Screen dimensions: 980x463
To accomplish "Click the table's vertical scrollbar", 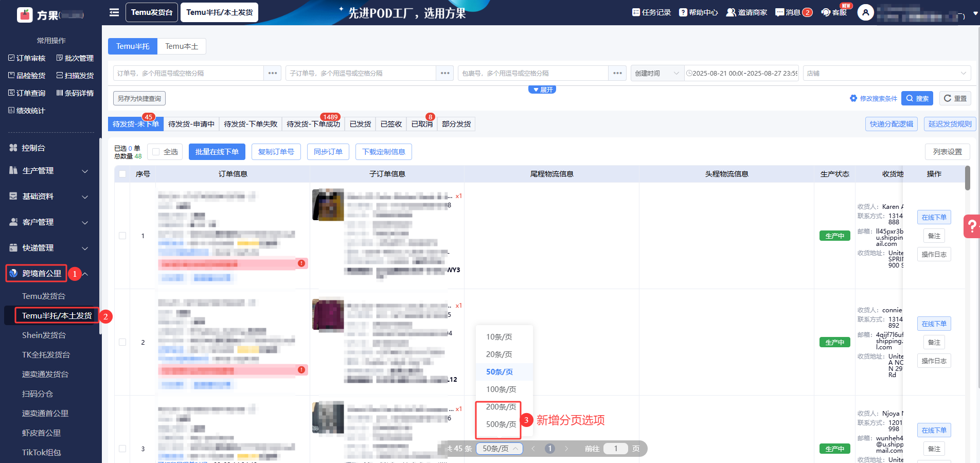I will [968, 178].
